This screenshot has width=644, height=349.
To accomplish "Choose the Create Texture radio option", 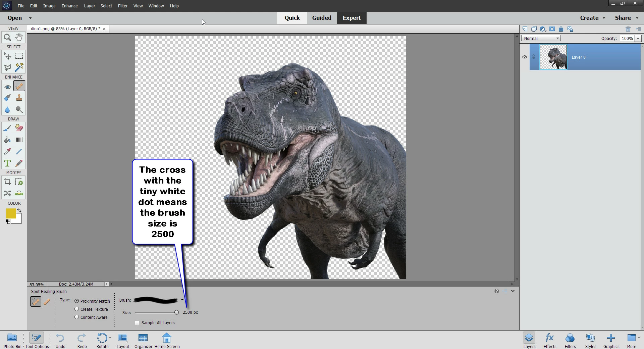I will point(77,309).
